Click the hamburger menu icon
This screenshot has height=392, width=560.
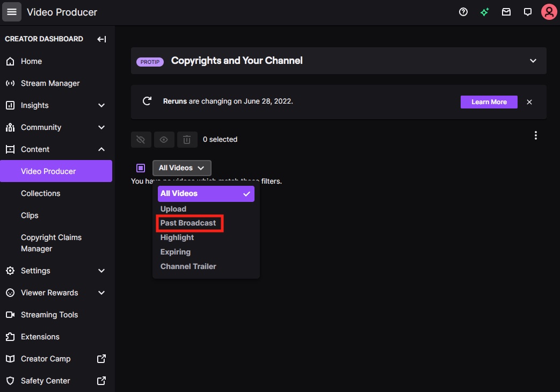point(12,12)
